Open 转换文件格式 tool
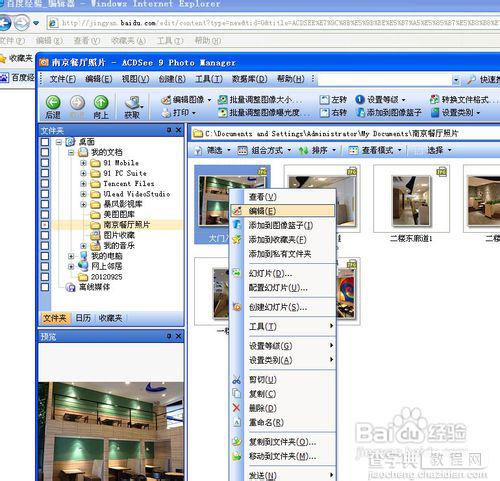Image resolution: width=500 pixels, height=481 pixels. 464,100
